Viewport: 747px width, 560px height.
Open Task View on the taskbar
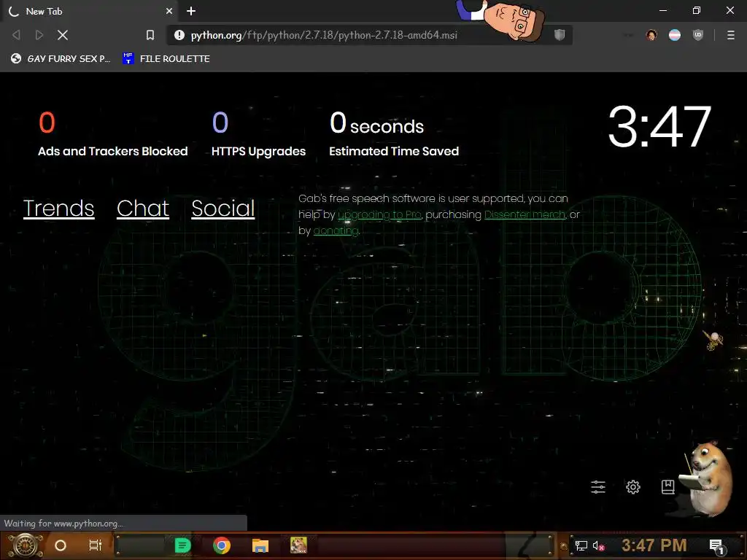coord(96,545)
